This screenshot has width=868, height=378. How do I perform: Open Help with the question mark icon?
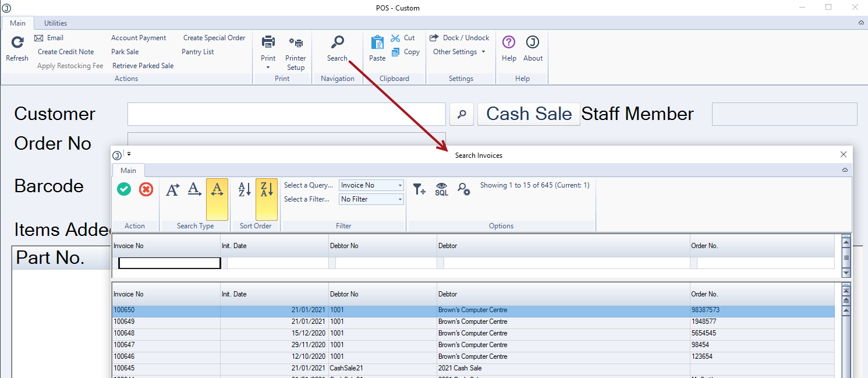[x=509, y=42]
